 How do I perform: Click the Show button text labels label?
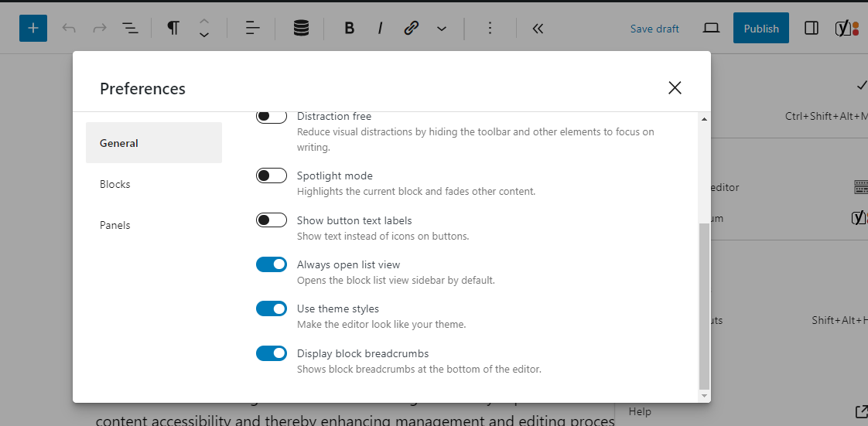coord(355,221)
